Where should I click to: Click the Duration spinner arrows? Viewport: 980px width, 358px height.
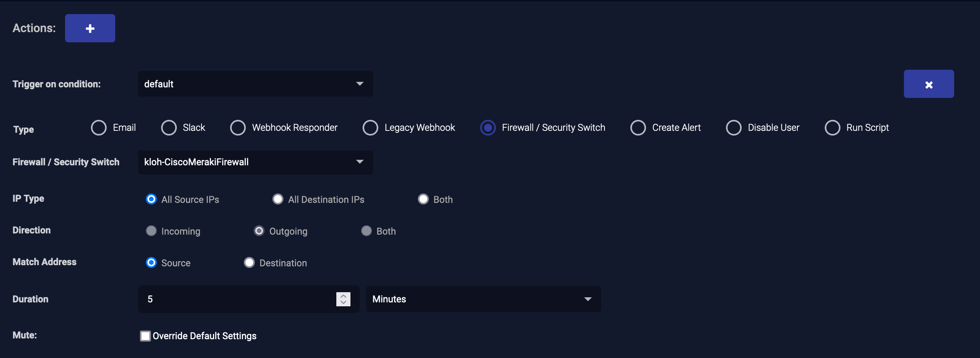(x=343, y=299)
